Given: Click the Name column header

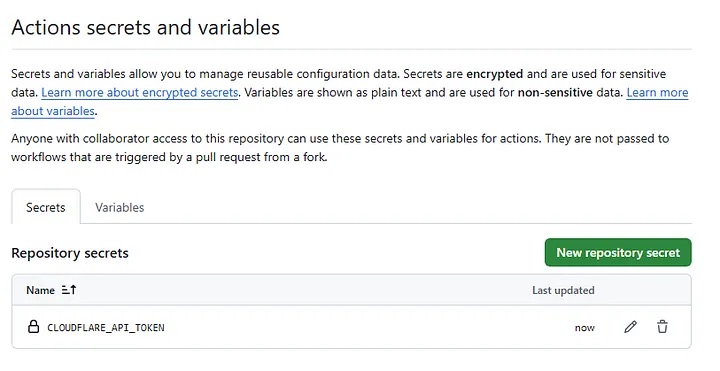Looking at the screenshot, I should (x=40, y=290).
